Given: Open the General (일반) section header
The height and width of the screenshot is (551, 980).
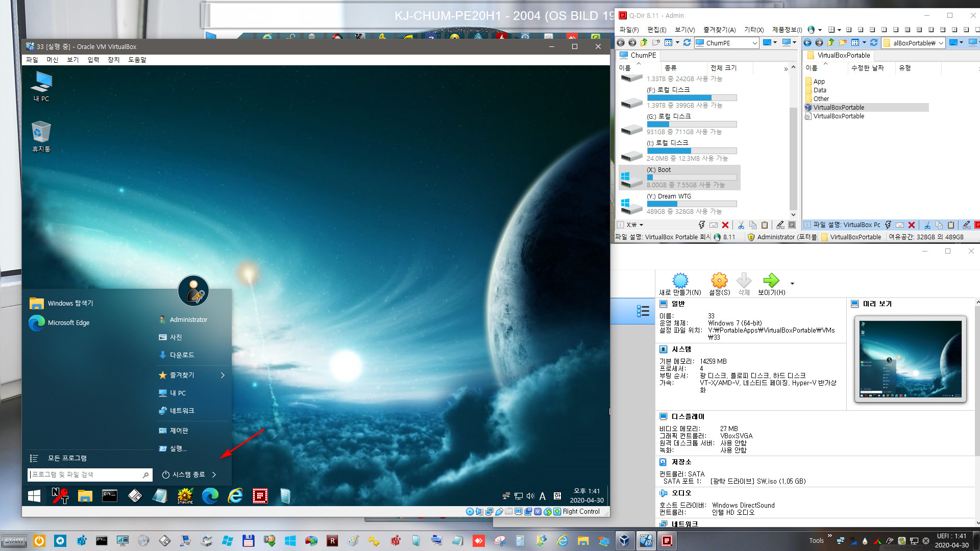Looking at the screenshot, I should (678, 304).
